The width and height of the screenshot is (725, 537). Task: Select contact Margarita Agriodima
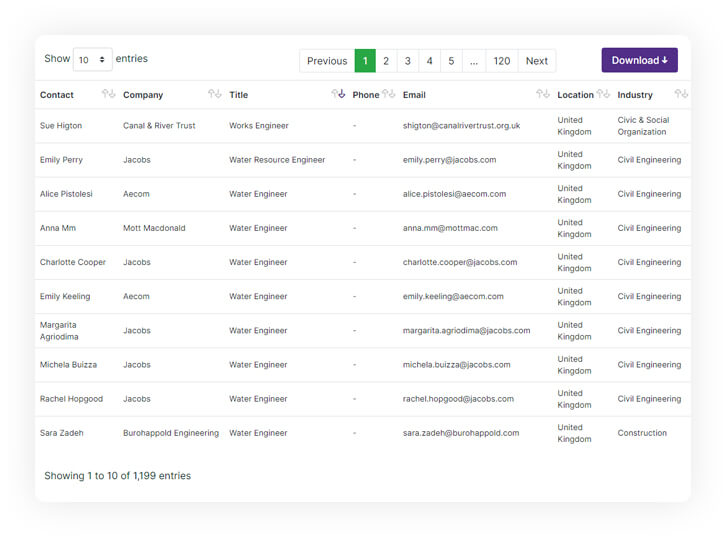point(59,331)
